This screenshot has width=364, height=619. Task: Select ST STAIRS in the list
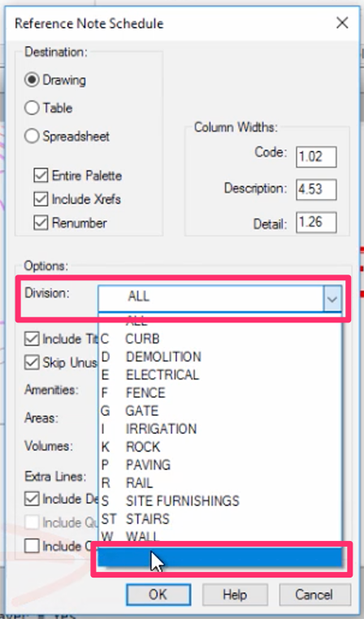pyautogui.click(x=219, y=519)
